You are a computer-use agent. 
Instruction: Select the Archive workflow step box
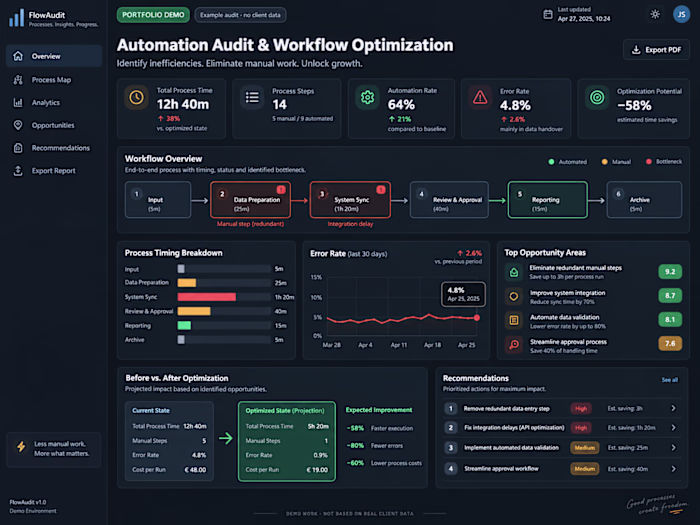(644, 200)
